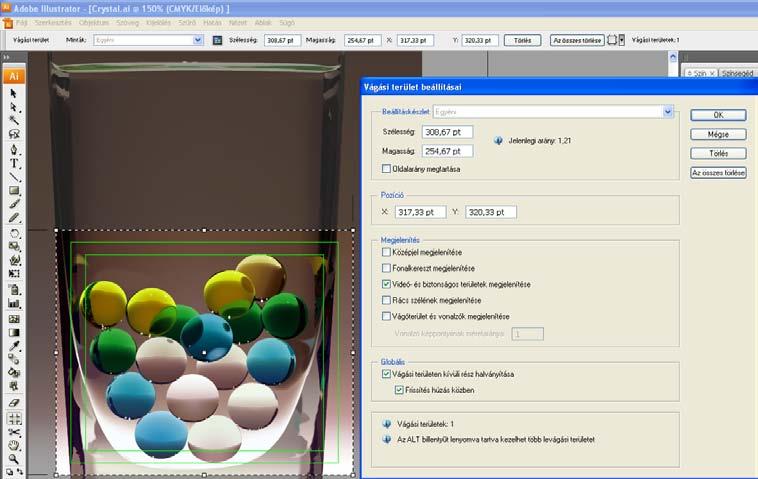This screenshot has width=758, height=479.
Task: Select the Mesh tool
Action: click(x=14, y=319)
